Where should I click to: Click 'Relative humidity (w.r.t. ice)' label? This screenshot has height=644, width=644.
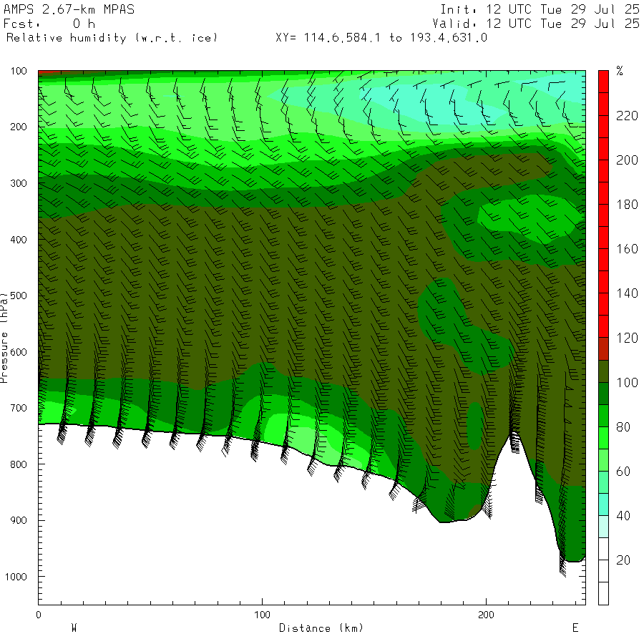coord(112,38)
